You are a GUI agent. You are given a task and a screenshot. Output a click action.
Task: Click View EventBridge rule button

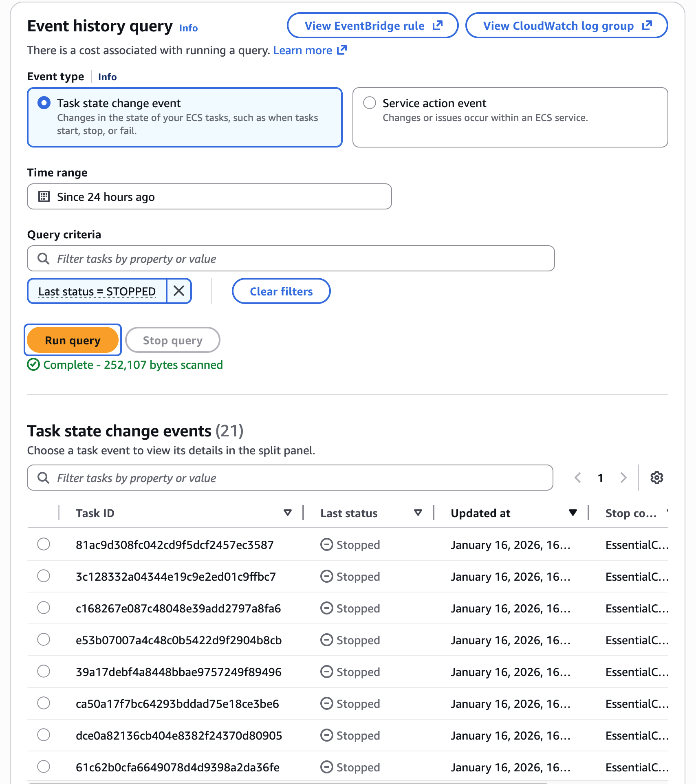click(372, 26)
